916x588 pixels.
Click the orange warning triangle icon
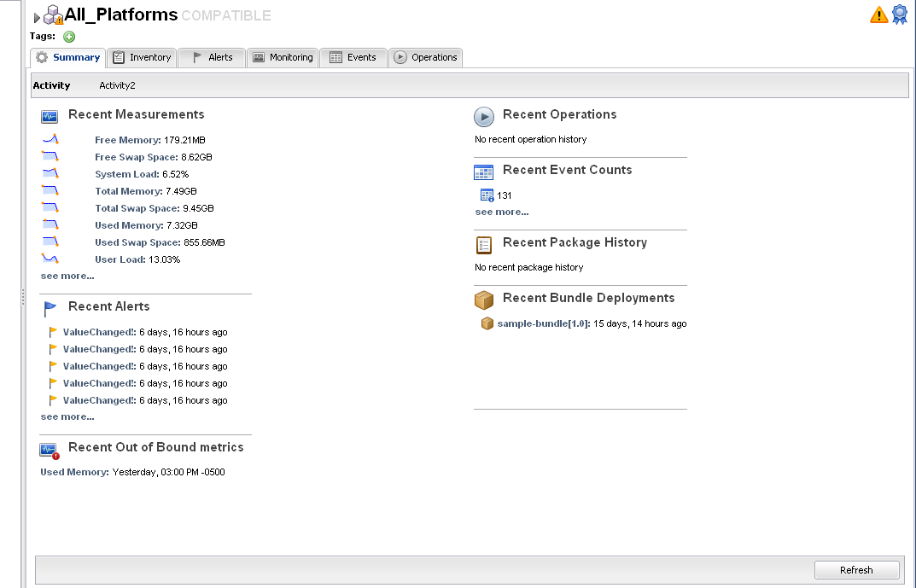(x=878, y=15)
